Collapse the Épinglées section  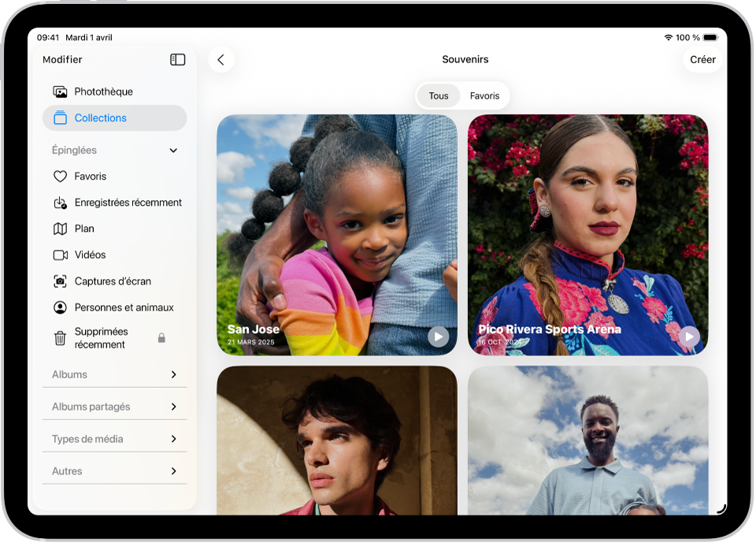pyautogui.click(x=172, y=150)
